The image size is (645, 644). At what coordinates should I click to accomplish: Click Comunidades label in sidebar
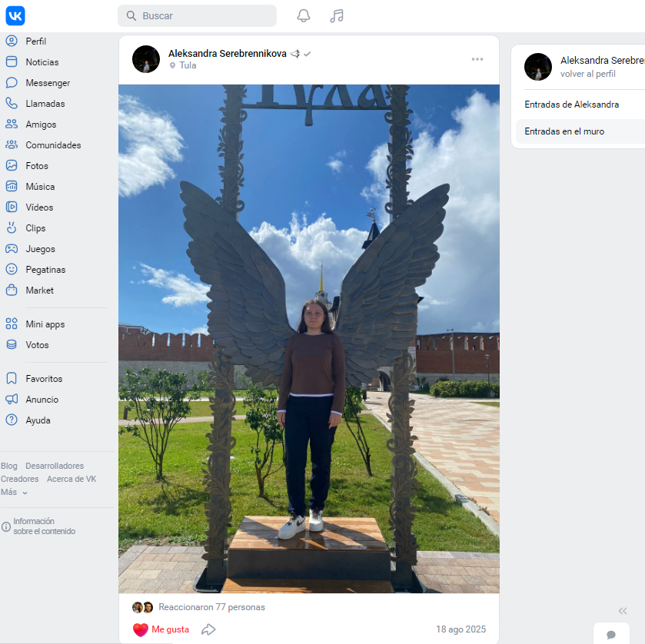click(x=53, y=144)
